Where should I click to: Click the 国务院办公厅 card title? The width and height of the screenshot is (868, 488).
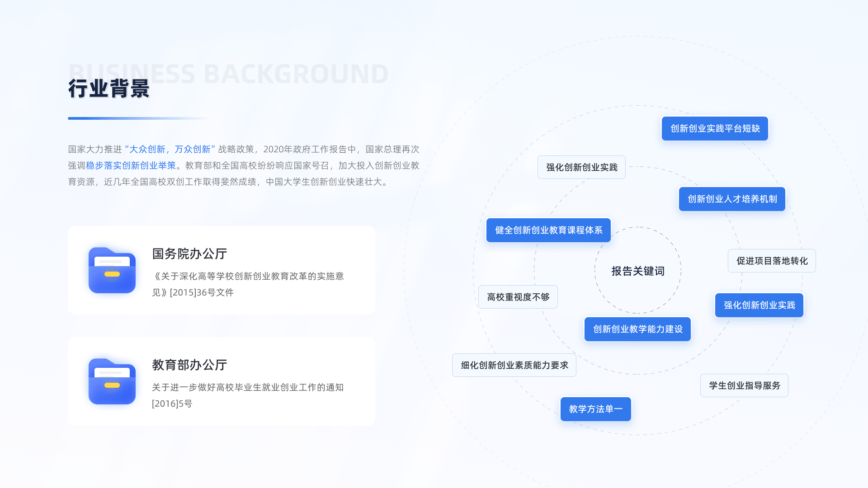[189, 254]
